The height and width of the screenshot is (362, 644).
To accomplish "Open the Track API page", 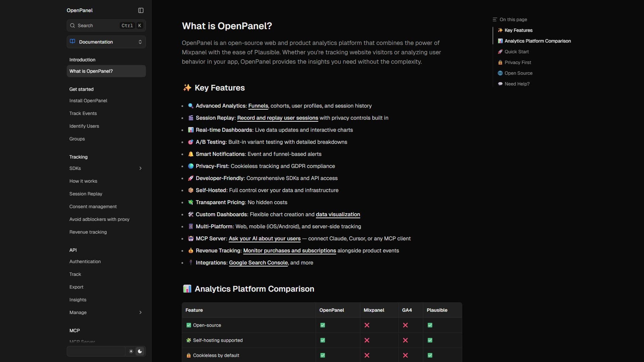I will pyautogui.click(x=75, y=274).
